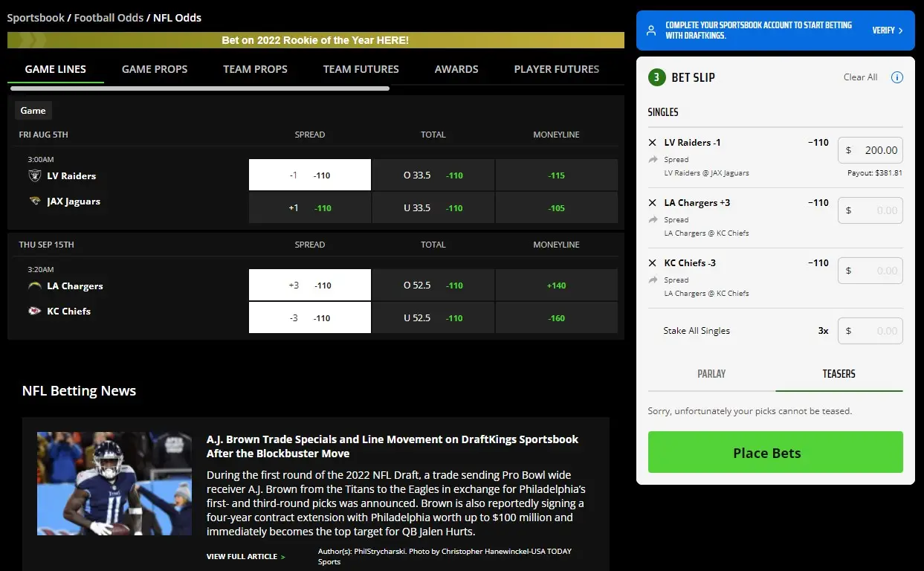Click the 'THU SEP 15TH' date header
The image size is (924, 571).
(46, 245)
